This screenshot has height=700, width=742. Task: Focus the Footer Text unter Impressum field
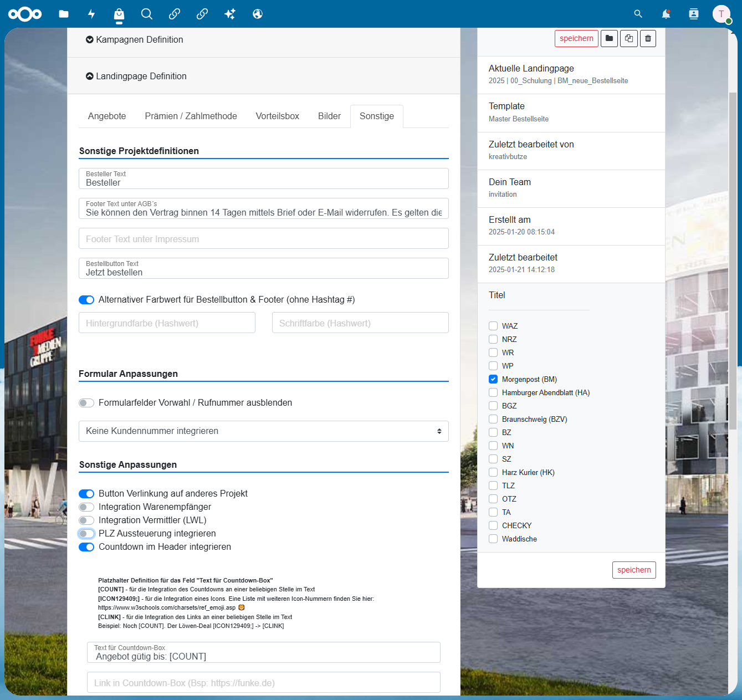tap(264, 238)
